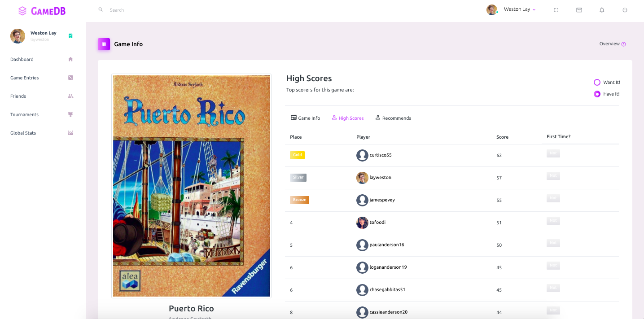Click tofoodi's avatar photo
644x319 pixels.
click(x=362, y=223)
